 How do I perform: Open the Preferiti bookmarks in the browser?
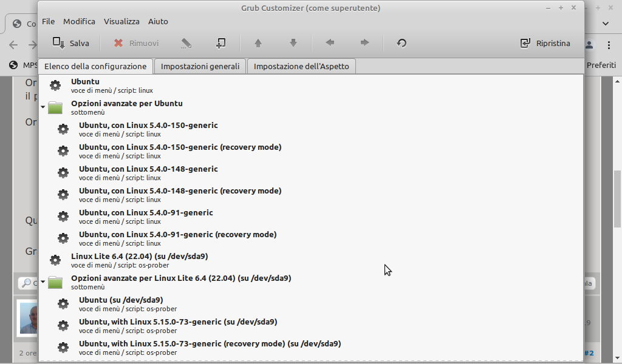(x=601, y=65)
